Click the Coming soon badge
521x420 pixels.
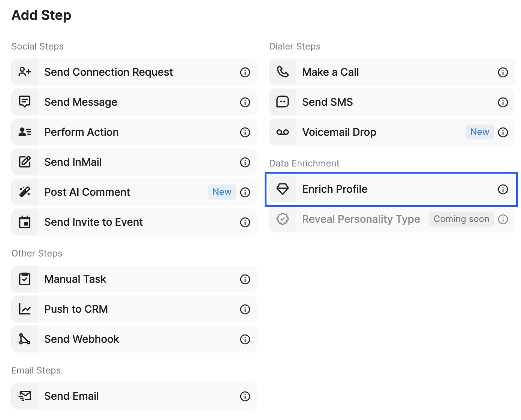pyautogui.click(x=461, y=219)
